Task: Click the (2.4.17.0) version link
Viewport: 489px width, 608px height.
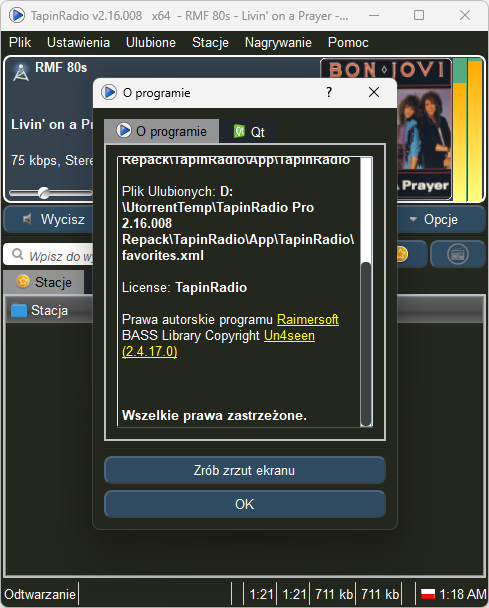Action: point(150,352)
